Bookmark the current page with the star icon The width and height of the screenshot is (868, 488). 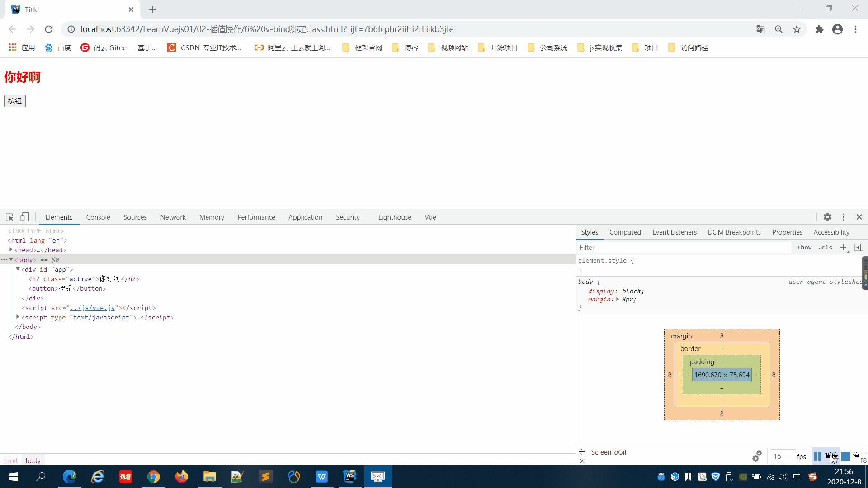pyautogui.click(x=797, y=29)
